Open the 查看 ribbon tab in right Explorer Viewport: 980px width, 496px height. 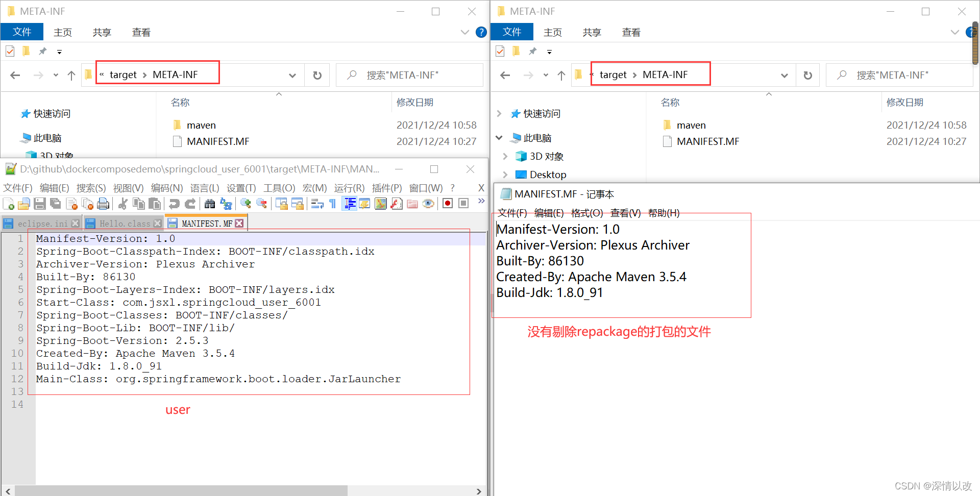(x=631, y=32)
